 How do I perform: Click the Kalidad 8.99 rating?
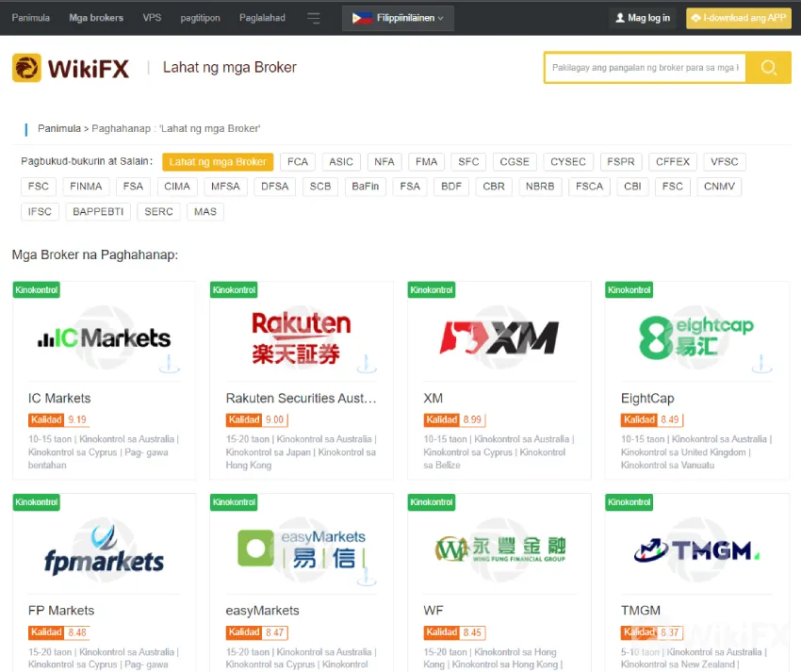click(453, 419)
